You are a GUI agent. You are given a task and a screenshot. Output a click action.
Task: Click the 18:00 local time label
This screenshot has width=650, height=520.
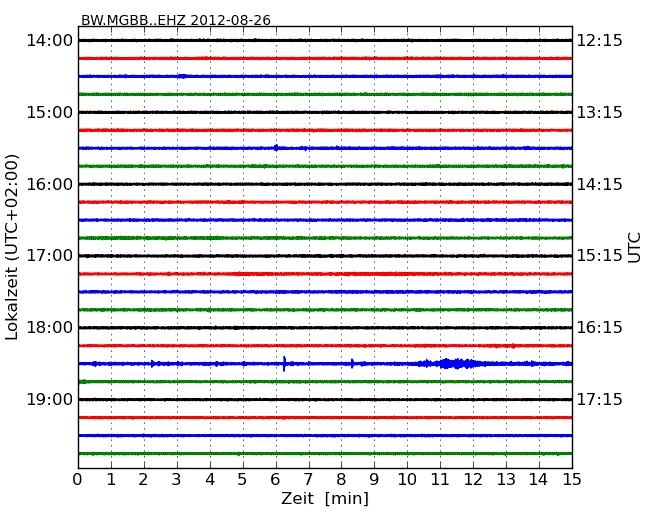click(49, 328)
